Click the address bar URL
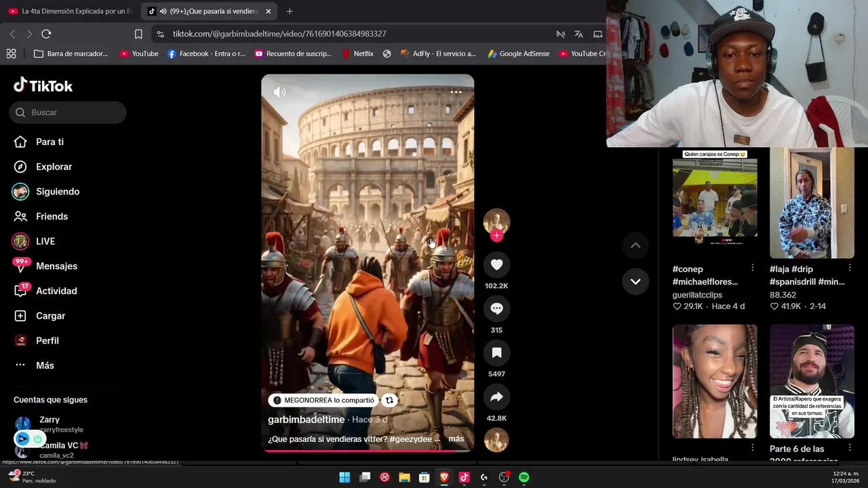The height and width of the screenshot is (488, 868). pos(279,34)
